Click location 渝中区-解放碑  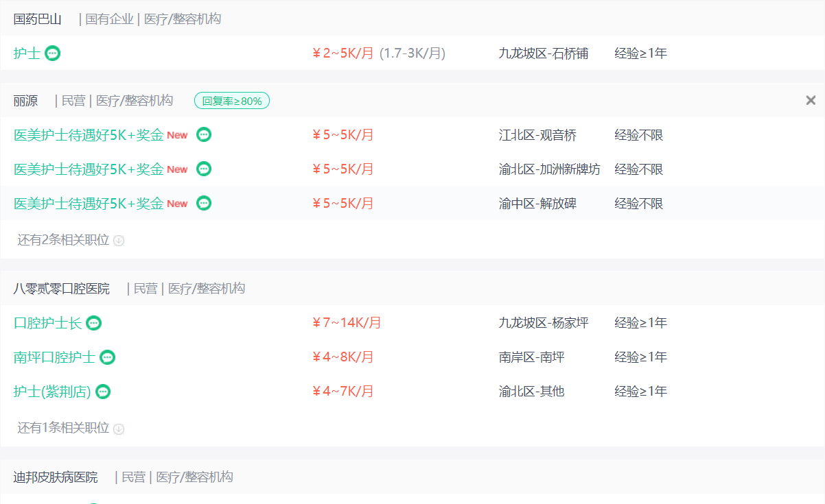click(x=537, y=203)
